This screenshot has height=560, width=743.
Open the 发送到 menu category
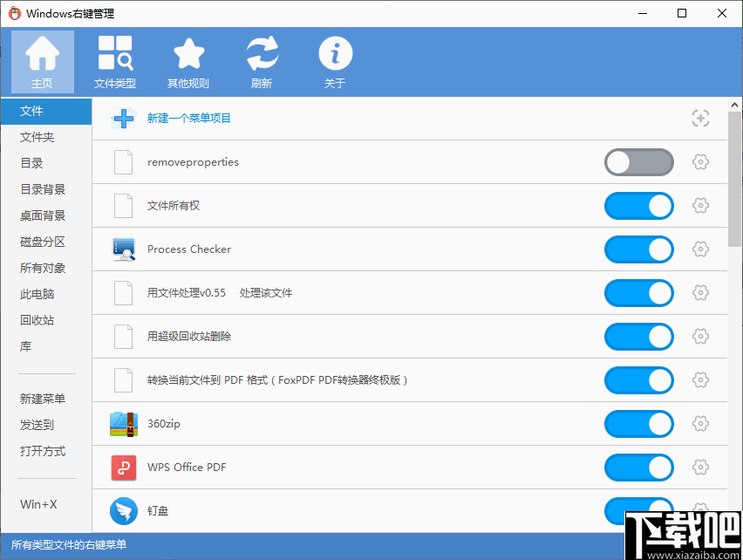31,425
